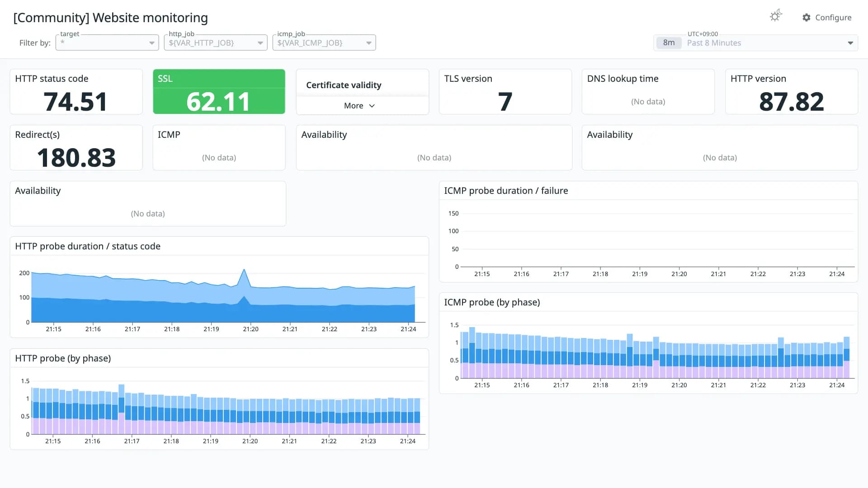Click the Configure gear icon
Screen dimensions: 868x488
[x=807, y=17]
